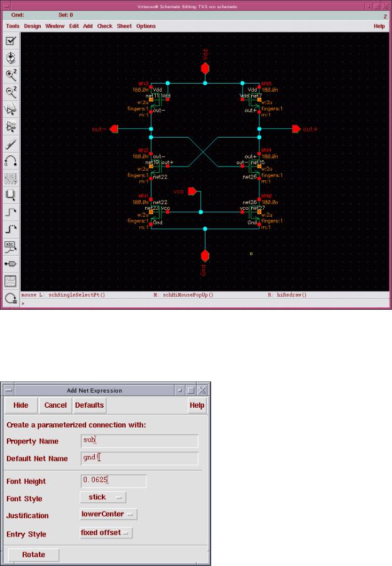
Task: Click 'schSingleSelectPt()' mouse L status text
Action: tap(77, 295)
